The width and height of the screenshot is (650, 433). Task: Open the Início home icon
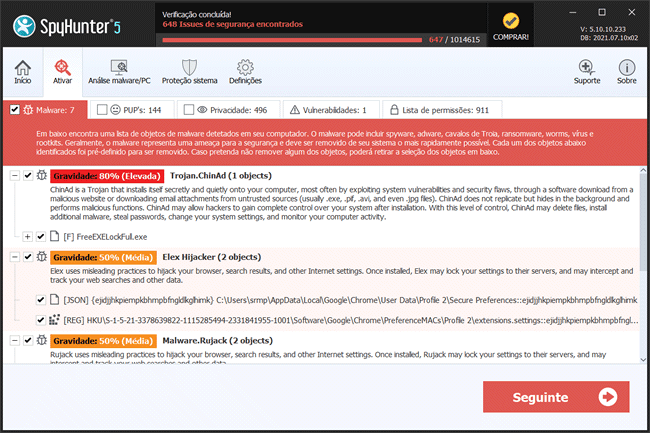(x=23, y=68)
